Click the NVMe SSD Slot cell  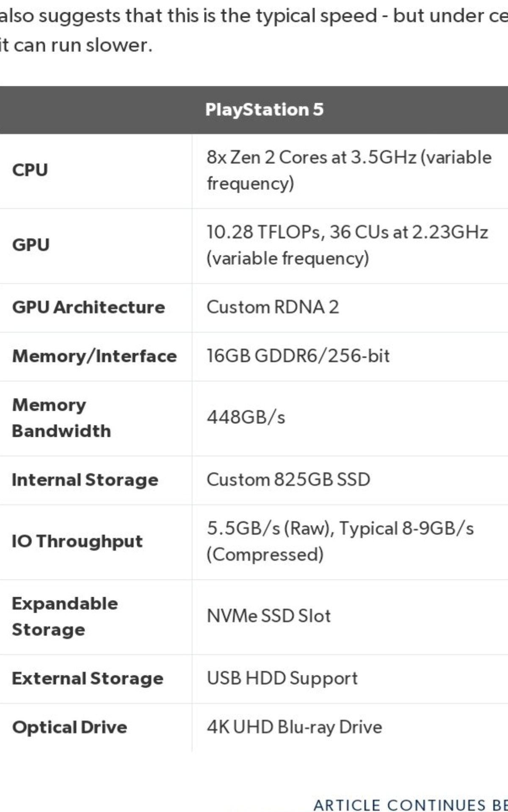coord(269,616)
